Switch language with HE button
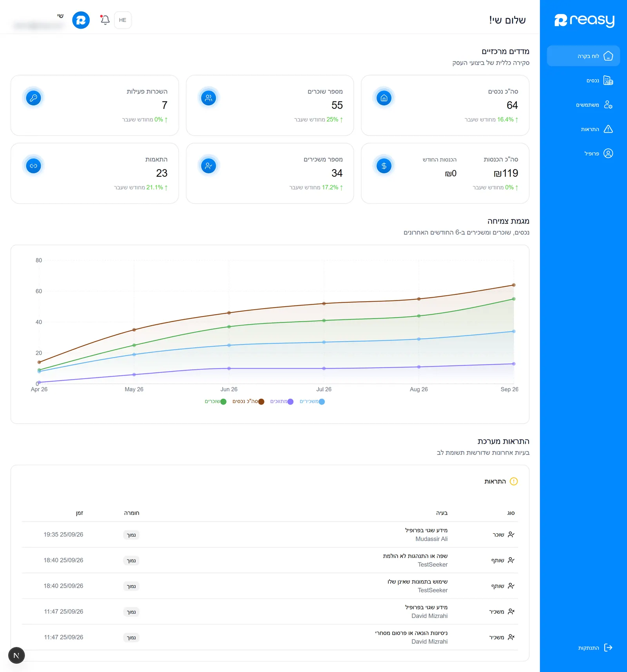 (123, 20)
